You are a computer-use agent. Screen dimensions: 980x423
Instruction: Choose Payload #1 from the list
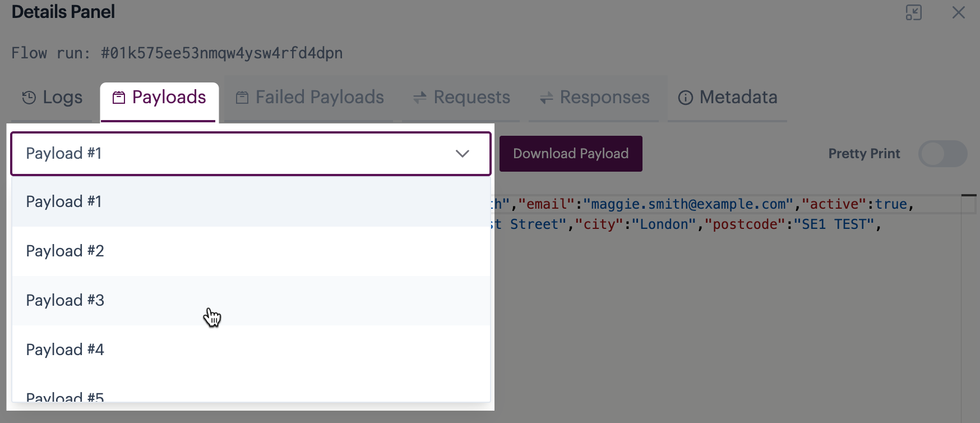point(64,202)
